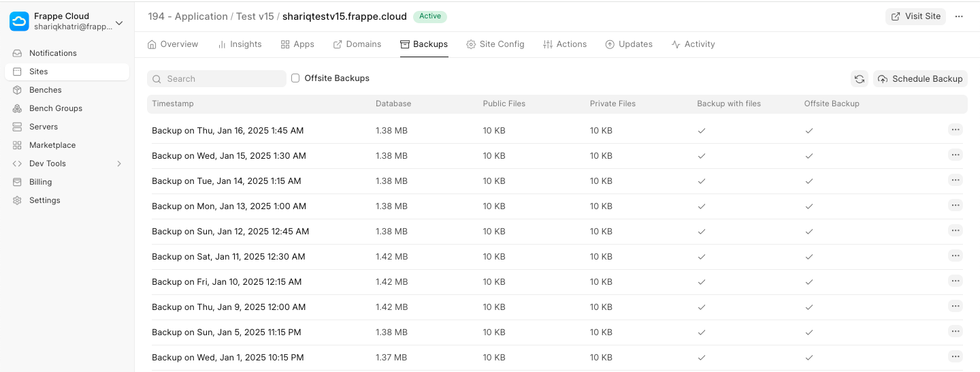Image resolution: width=980 pixels, height=372 pixels.
Task: Open the site options menu beside Visit Site
Action: [x=959, y=16]
